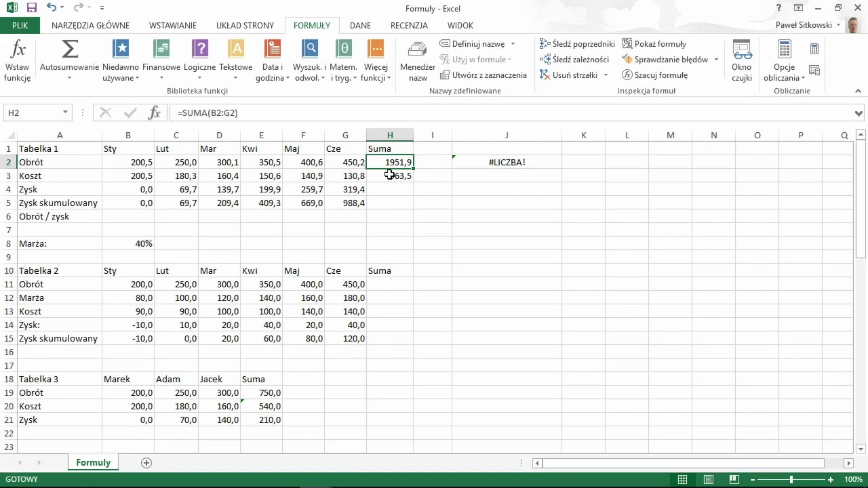Switch to DANE tab
Screen dimensions: 868x488
[360, 25]
